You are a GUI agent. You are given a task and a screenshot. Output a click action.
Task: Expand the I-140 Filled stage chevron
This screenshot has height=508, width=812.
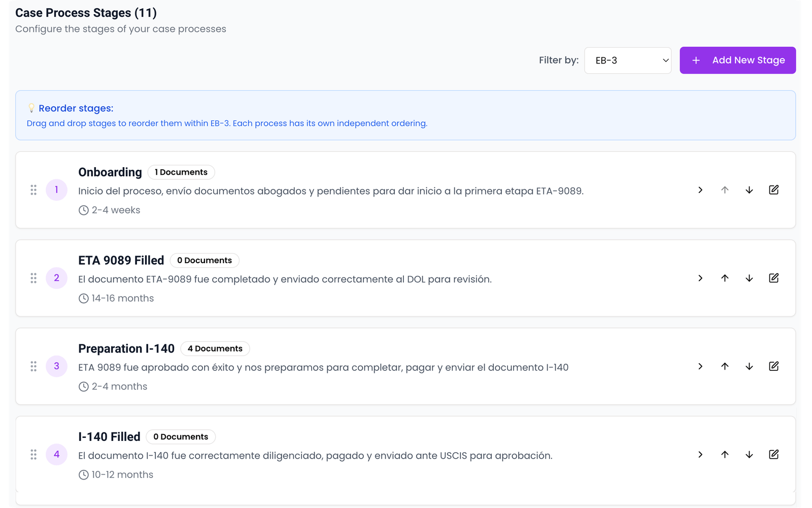point(700,455)
